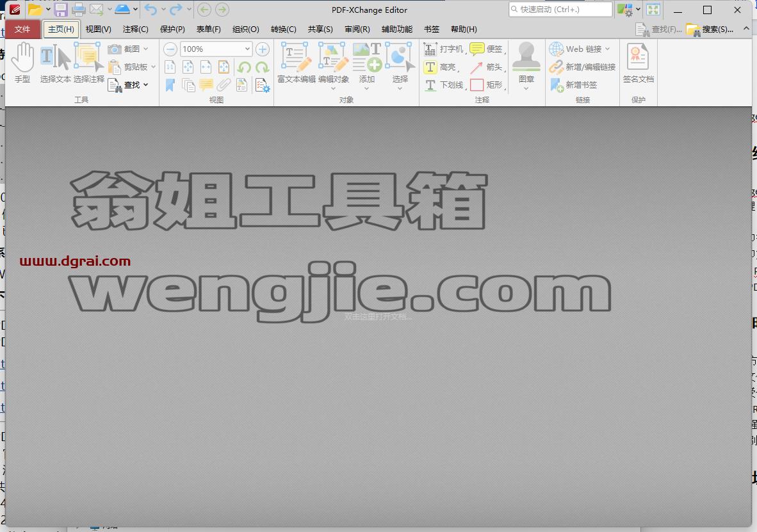Click the Undo arrow icon
Screen dimensions: 757x532
point(151,10)
